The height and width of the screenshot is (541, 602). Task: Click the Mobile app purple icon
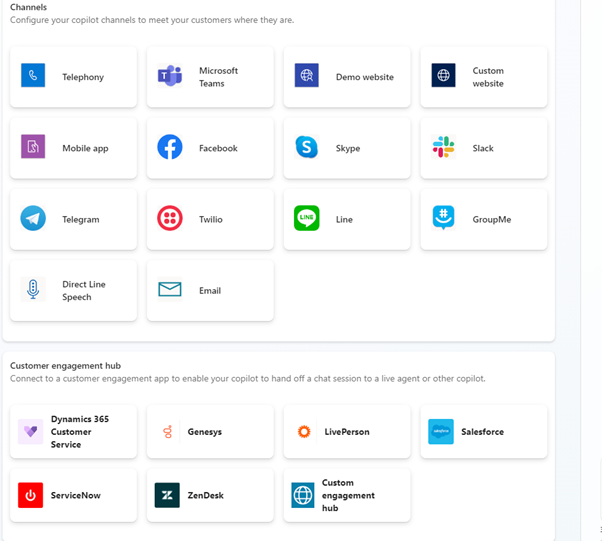pyautogui.click(x=33, y=146)
